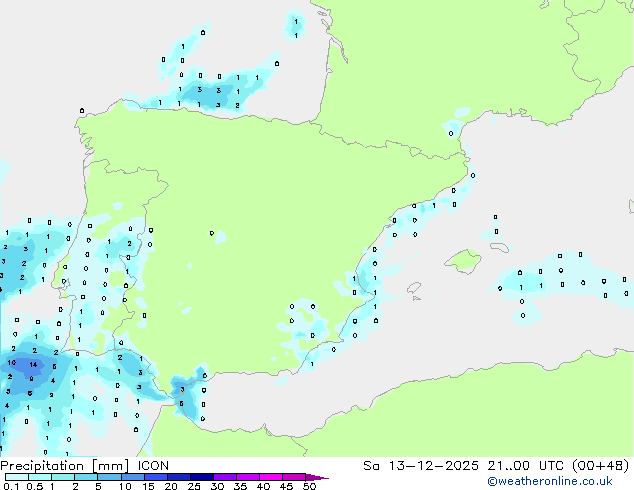This screenshot has height=490, width=634.
Task: Click the legend label '50'
Action: [x=309, y=486]
